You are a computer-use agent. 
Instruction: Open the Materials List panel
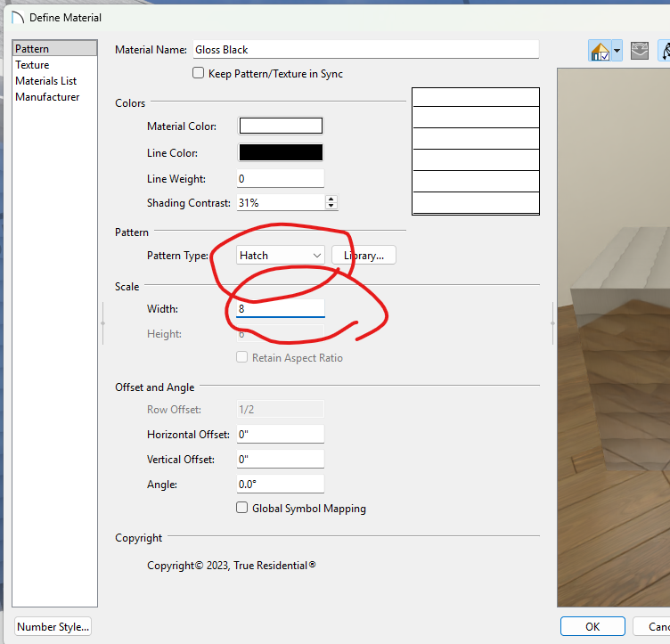coord(45,81)
